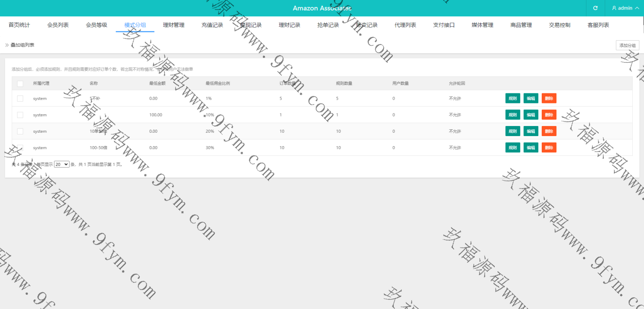Toggle the select-all checkbox in table header
The width and height of the screenshot is (644, 309).
point(20,83)
